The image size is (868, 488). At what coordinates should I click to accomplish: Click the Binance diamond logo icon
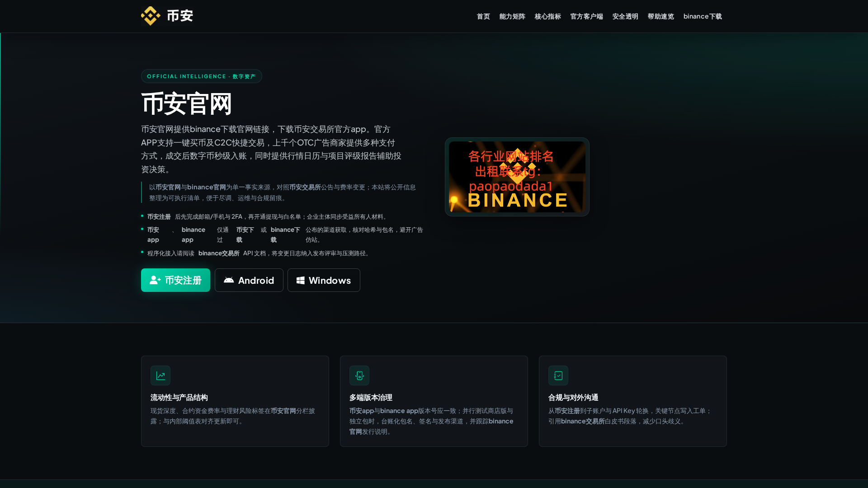click(x=151, y=16)
